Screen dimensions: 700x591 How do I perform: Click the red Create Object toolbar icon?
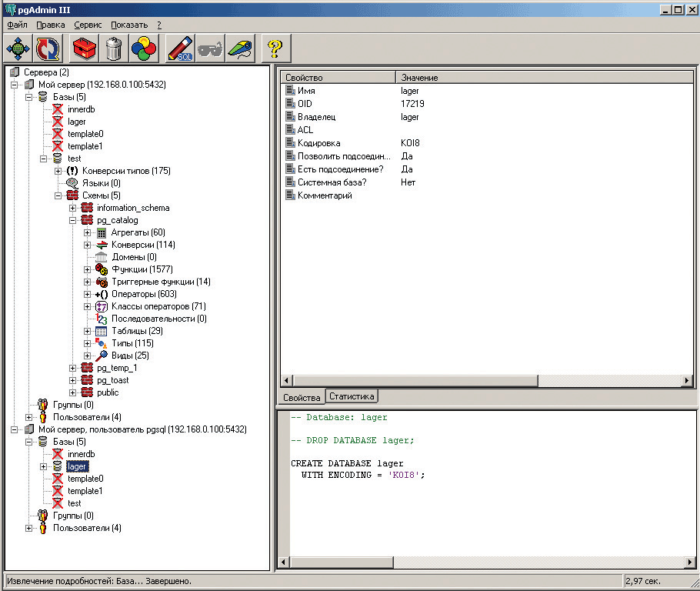(x=85, y=48)
